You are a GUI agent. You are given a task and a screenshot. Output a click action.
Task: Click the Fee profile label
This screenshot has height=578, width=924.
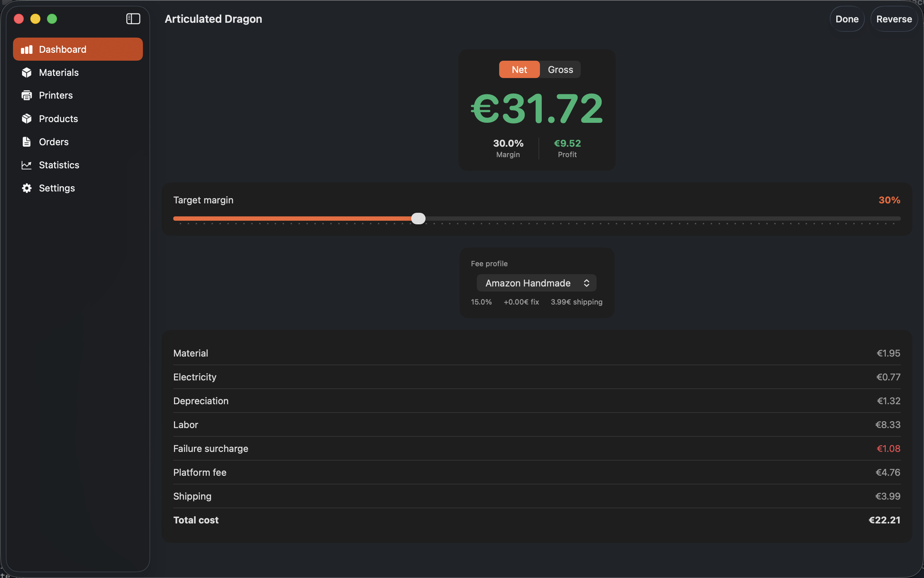pos(489,264)
